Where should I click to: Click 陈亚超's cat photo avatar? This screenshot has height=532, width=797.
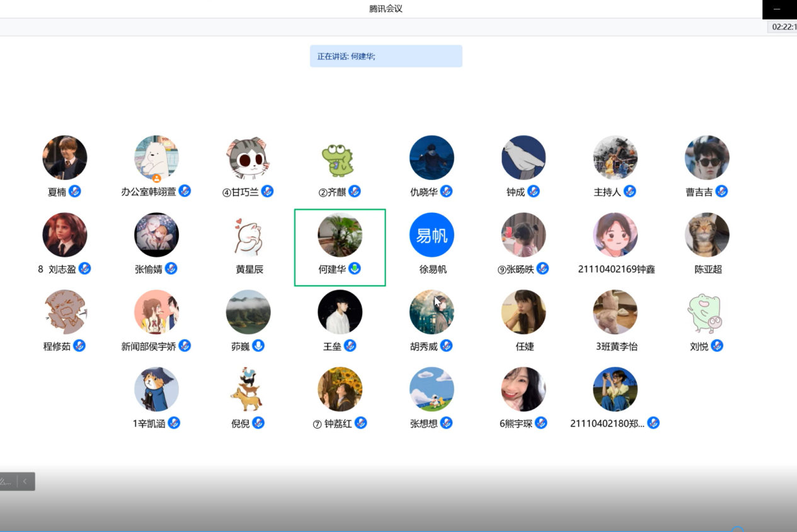point(707,235)
